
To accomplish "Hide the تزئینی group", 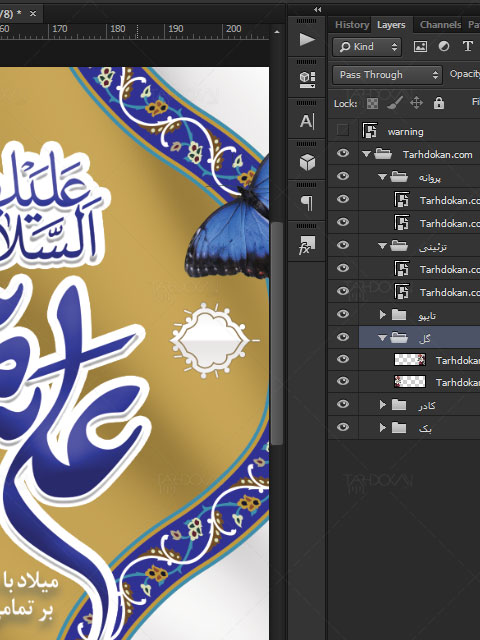I will 343,245.
